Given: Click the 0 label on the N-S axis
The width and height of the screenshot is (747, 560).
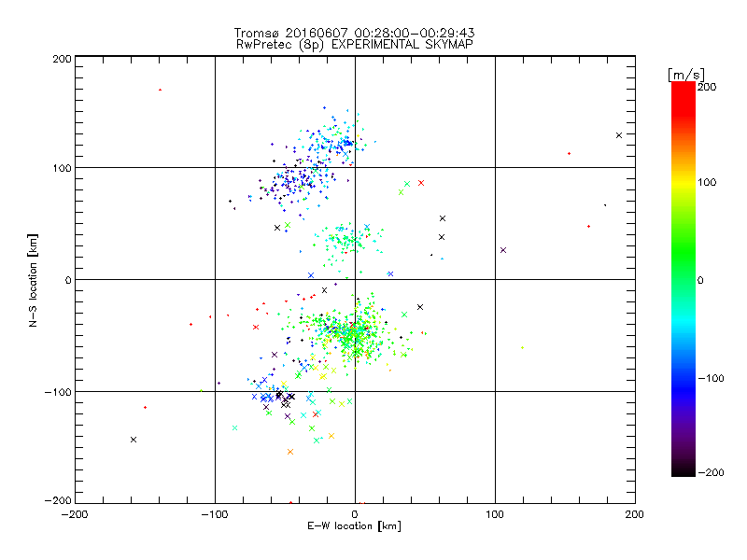Looking at the screenshot, I should point(68,280).
